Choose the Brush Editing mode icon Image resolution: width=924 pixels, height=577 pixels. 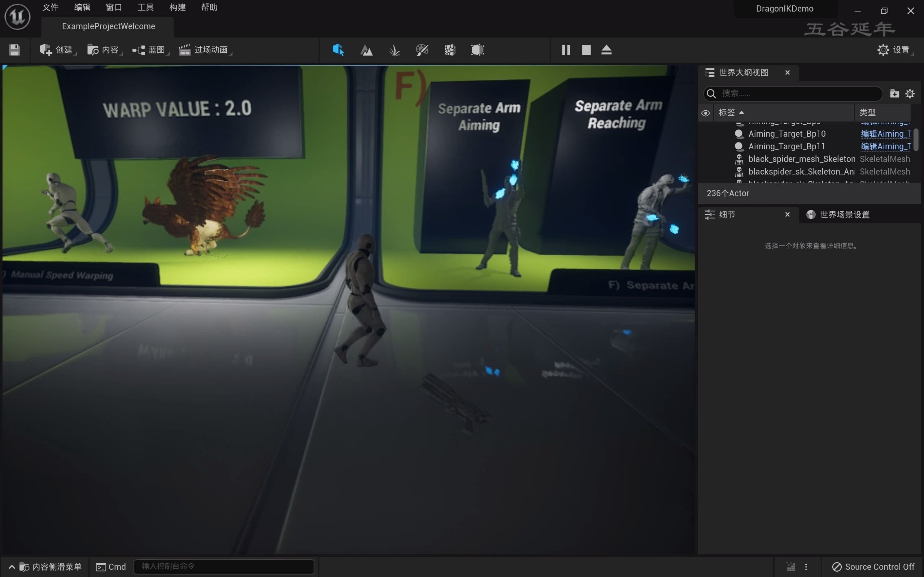[477, 50]
